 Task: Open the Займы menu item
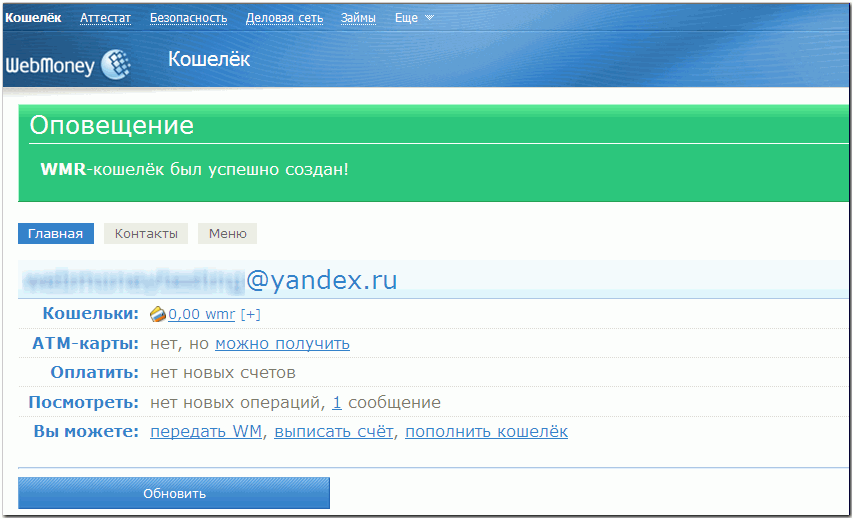[x=358, y=18]
